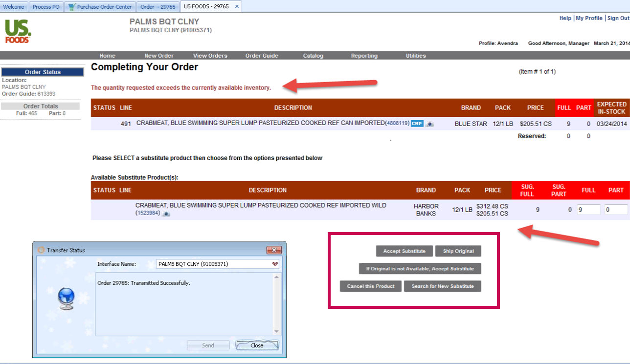The width and height of the screenshot is (630, 364).
Task: Switch to the Process PO tab
Action: click(45, 7)
